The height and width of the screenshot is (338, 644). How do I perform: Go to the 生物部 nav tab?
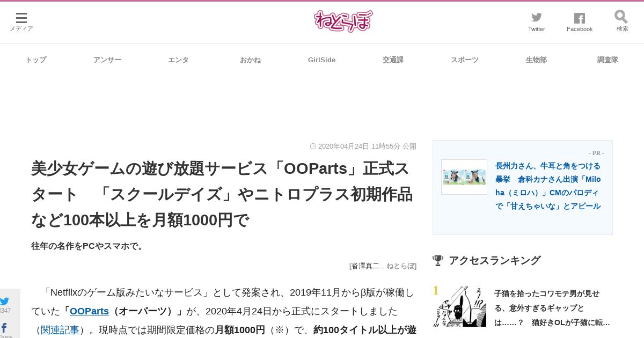click(x=536, y=60)
